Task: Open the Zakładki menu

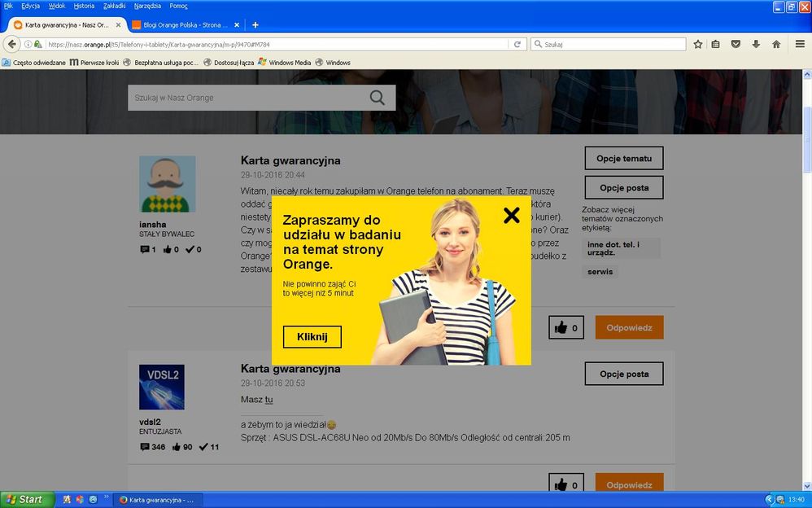Action: [x=115, y=7]
